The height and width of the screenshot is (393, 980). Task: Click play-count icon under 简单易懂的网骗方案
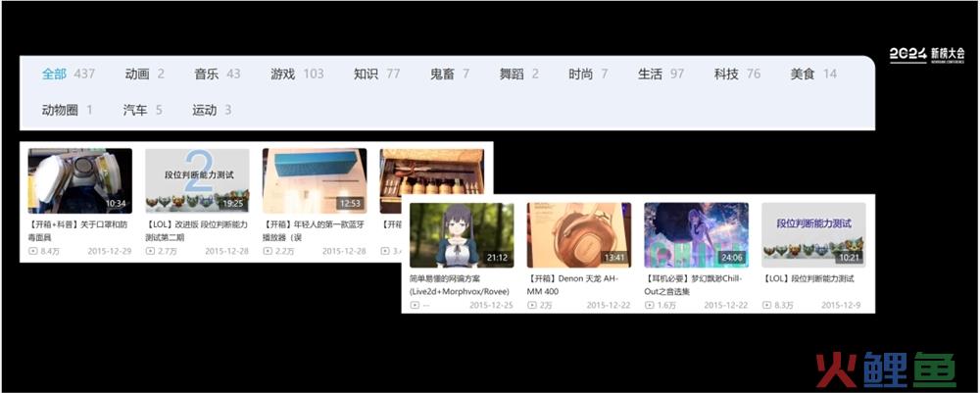[x=415, y=306]
